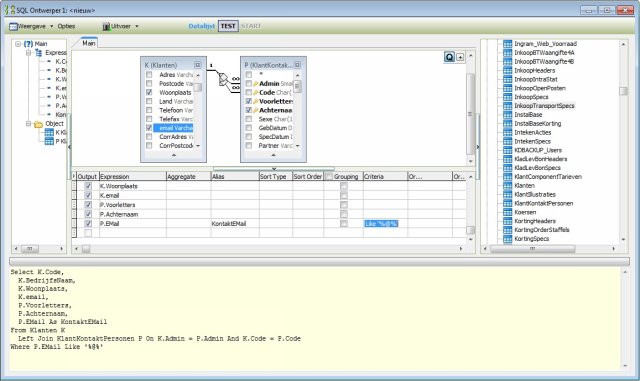Viewport: 640px width, 381px height.
Task: Click the table icon for InkoopHeaders
Action: (507, 70)
